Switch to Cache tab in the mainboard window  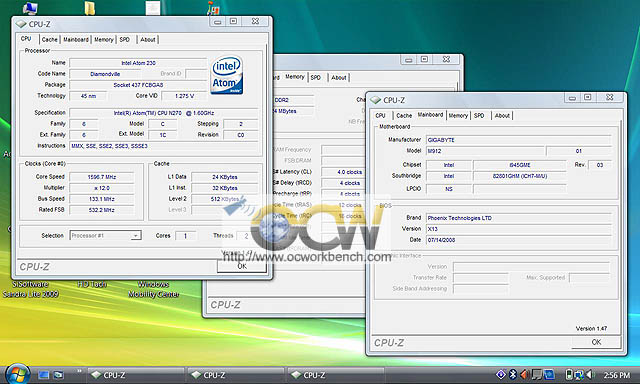point(404,115)
